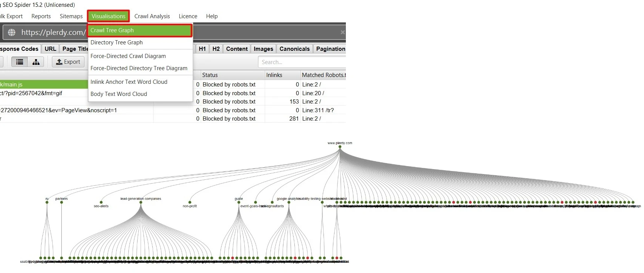This screenshot has height=273, width=644.
Task: Choose Crawl Tree Graph option
Action: click(x=140, y=30)
